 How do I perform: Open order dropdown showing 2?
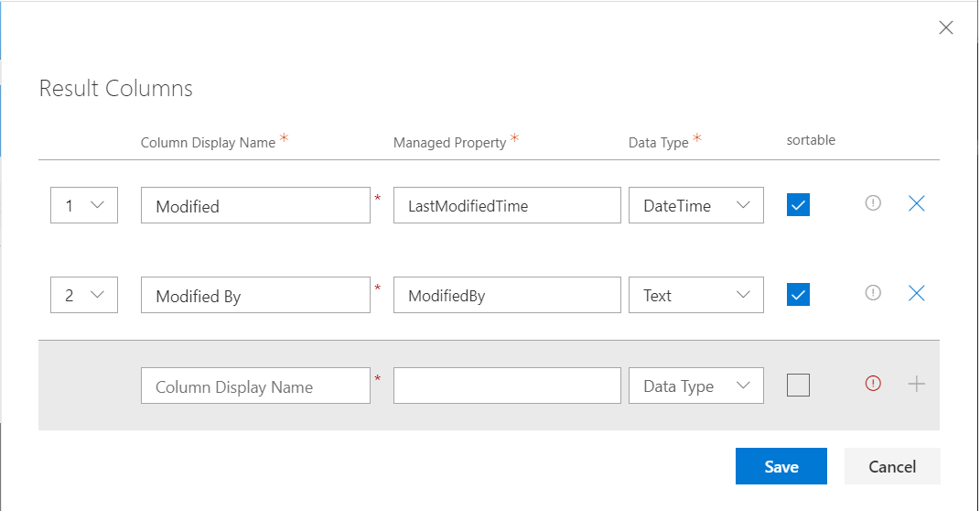pos(84,295)
